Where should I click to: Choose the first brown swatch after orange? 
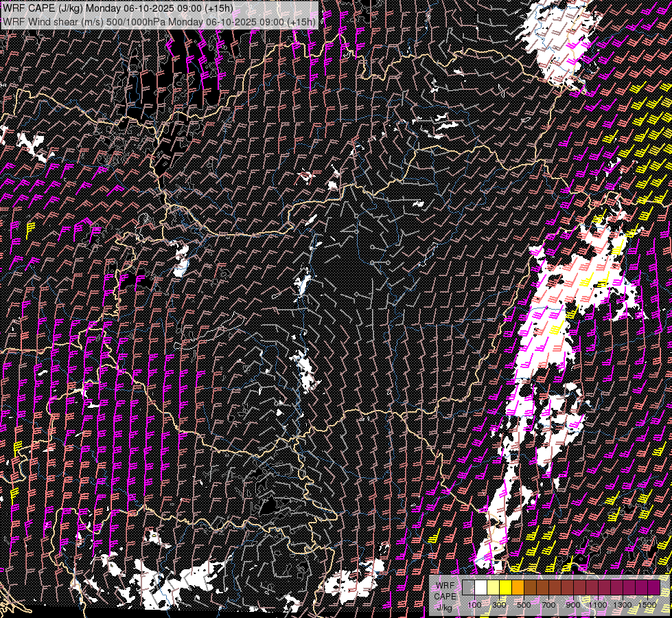(x=530, y=587)
